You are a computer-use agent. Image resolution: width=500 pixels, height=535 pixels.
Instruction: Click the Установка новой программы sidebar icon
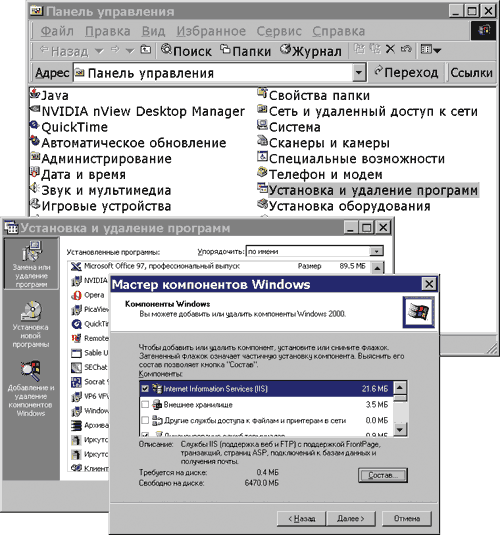tap(31, 324)
